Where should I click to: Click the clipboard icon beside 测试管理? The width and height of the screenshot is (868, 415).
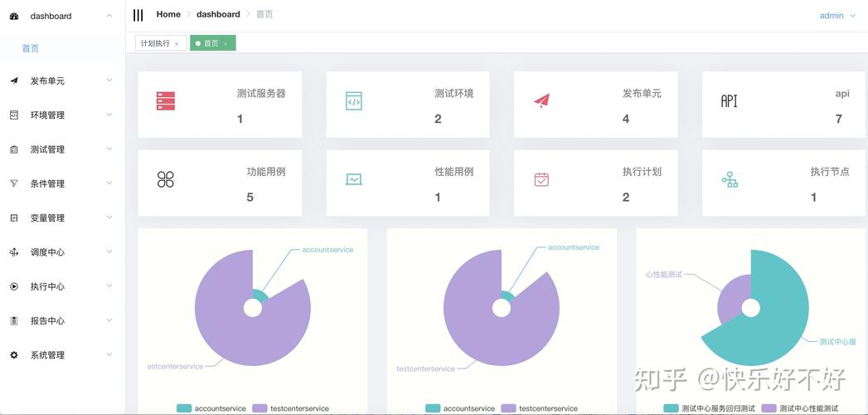point(14,149)
